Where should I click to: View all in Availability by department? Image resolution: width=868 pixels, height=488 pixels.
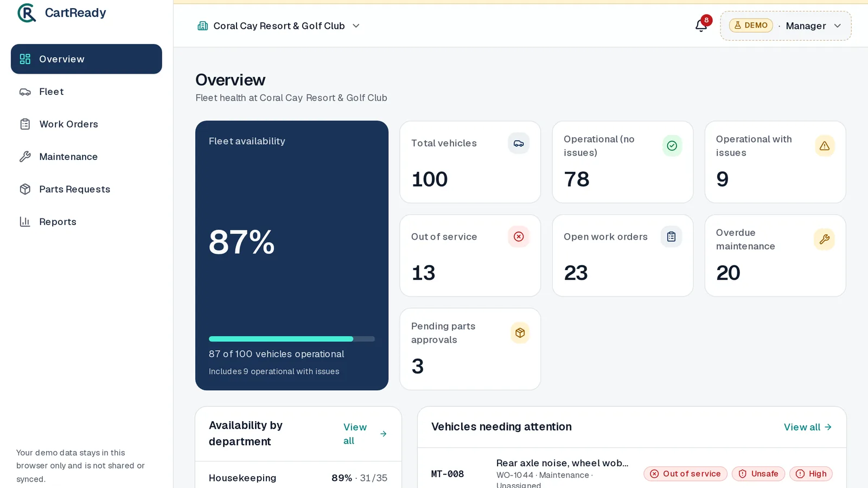pyautogui.click(x=365, y=434)
